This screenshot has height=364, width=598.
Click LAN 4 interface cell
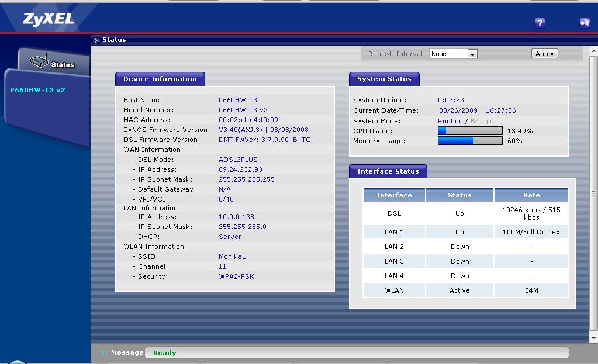click(394, 276)
